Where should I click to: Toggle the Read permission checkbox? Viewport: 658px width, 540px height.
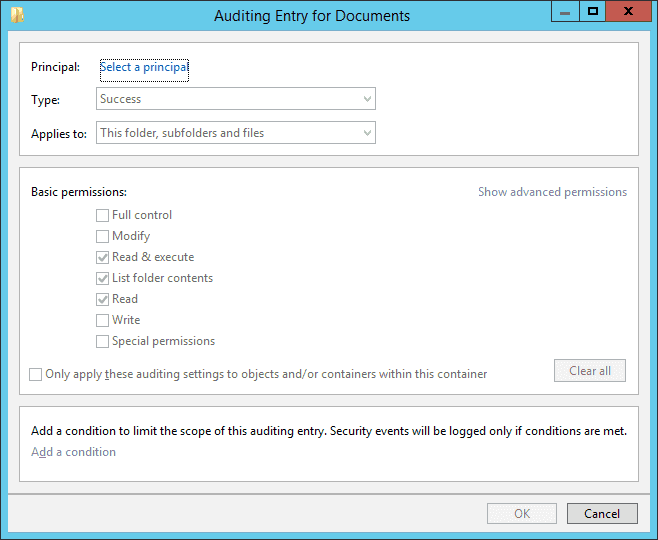point(103,299)
